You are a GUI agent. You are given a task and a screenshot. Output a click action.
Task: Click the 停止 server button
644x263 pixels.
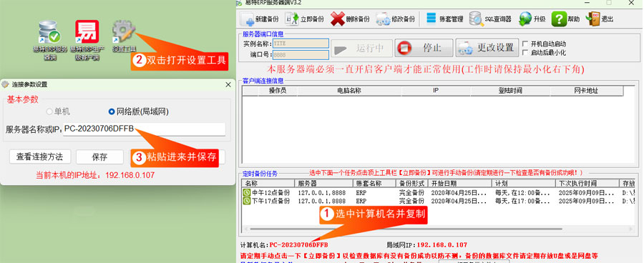click(424, 48)
